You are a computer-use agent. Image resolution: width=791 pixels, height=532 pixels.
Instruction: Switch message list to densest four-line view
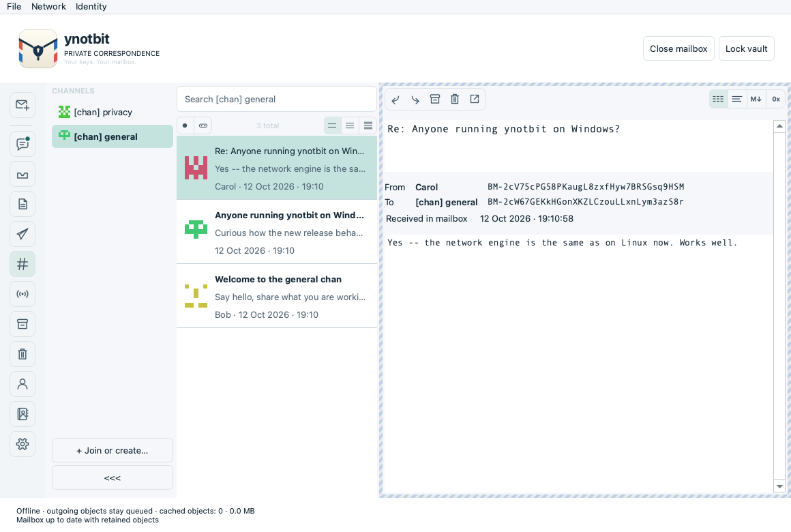coord(368,125)
